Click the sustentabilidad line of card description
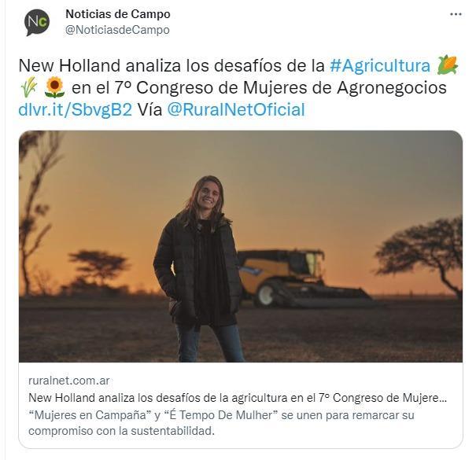This screenshot has width=476, height=460. click(121, 431)
